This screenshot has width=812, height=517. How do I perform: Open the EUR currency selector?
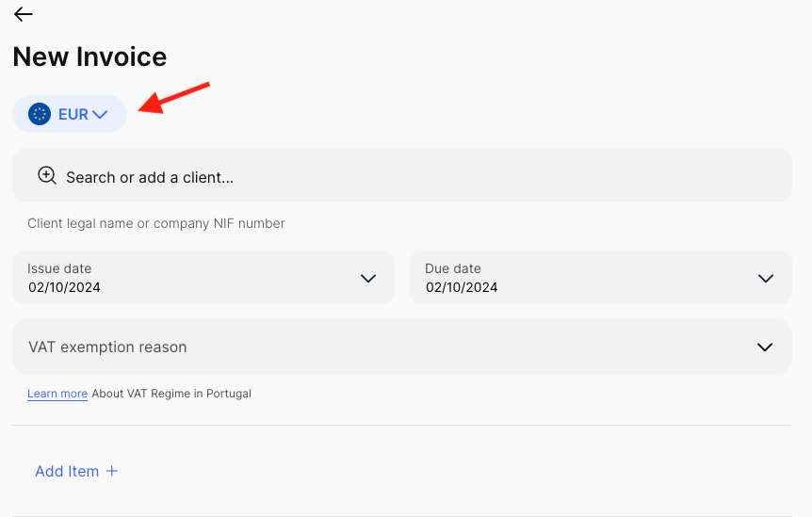[70, 114]
